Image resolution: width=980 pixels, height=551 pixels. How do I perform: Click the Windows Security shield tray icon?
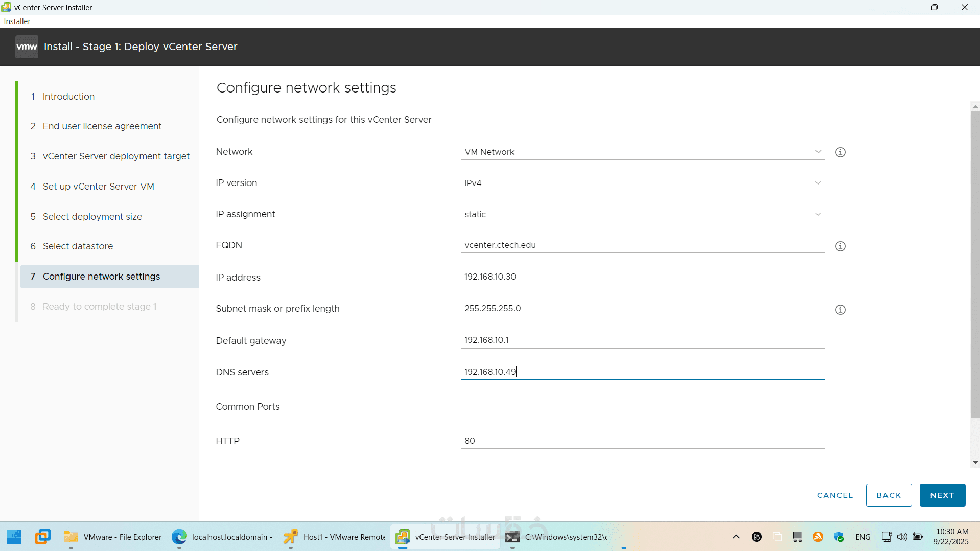click(x=838, y=537)
